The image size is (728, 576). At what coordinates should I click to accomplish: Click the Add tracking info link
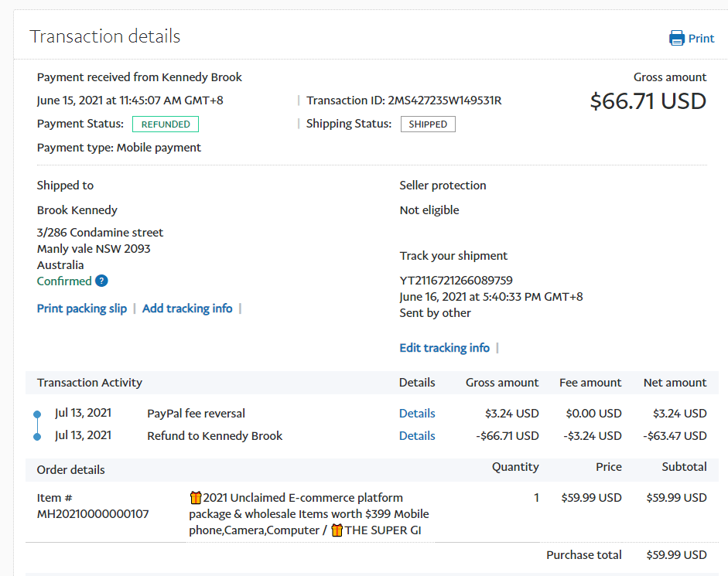click(x=187, y=308)
